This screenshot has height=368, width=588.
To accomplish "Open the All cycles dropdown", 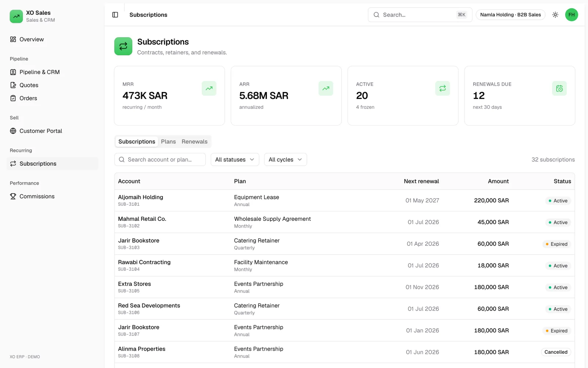I will [x=286, y=159].
